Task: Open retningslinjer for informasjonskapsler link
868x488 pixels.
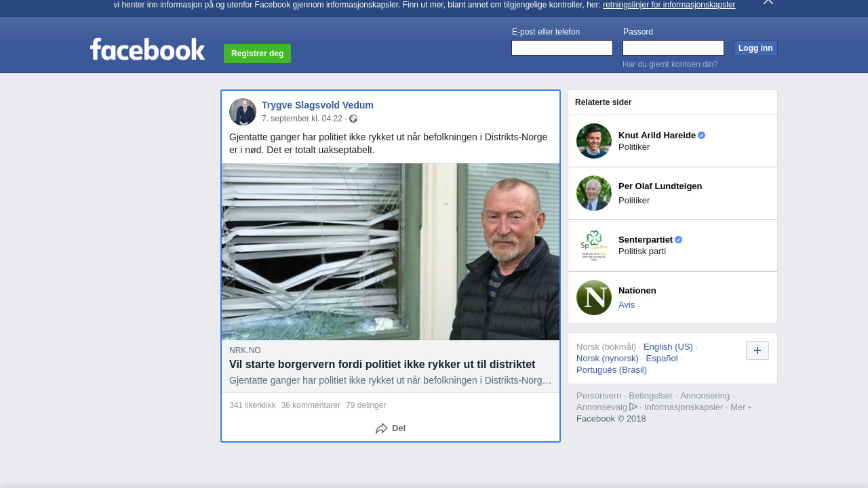Action: pos(669,5)
